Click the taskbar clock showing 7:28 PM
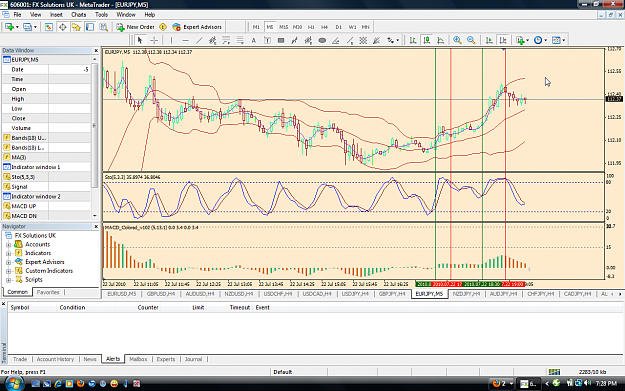625x391 pixels. (x=606, y=383)
